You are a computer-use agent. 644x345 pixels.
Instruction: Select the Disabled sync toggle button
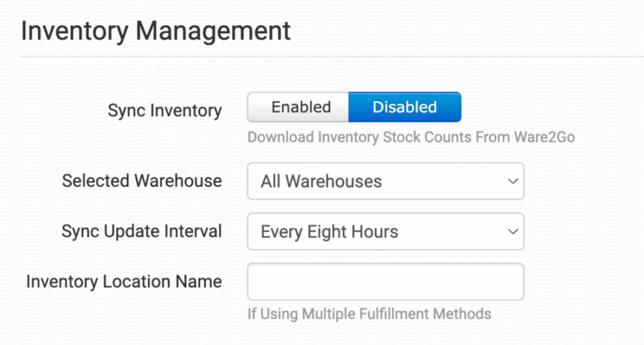(x=404, y=107)
